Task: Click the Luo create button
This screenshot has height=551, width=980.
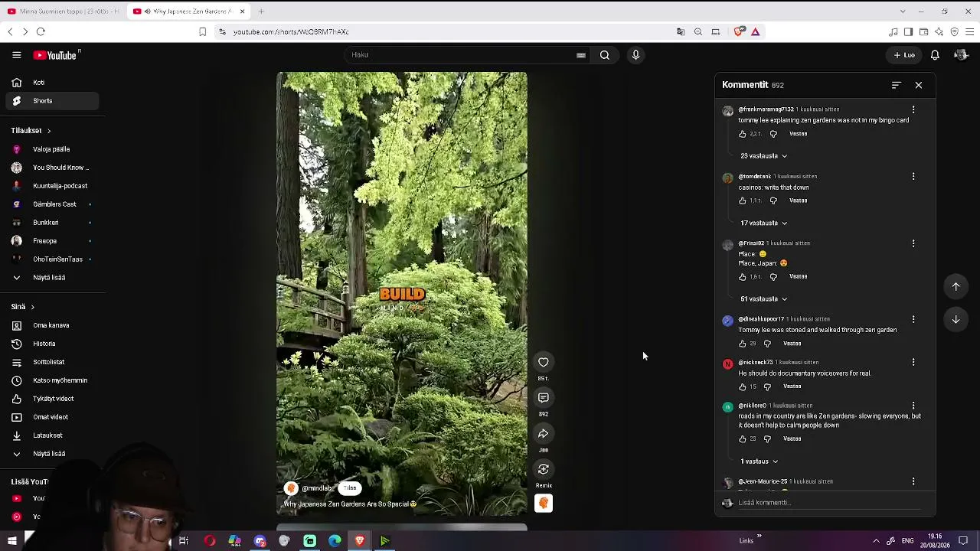Action: coord(904,55)
